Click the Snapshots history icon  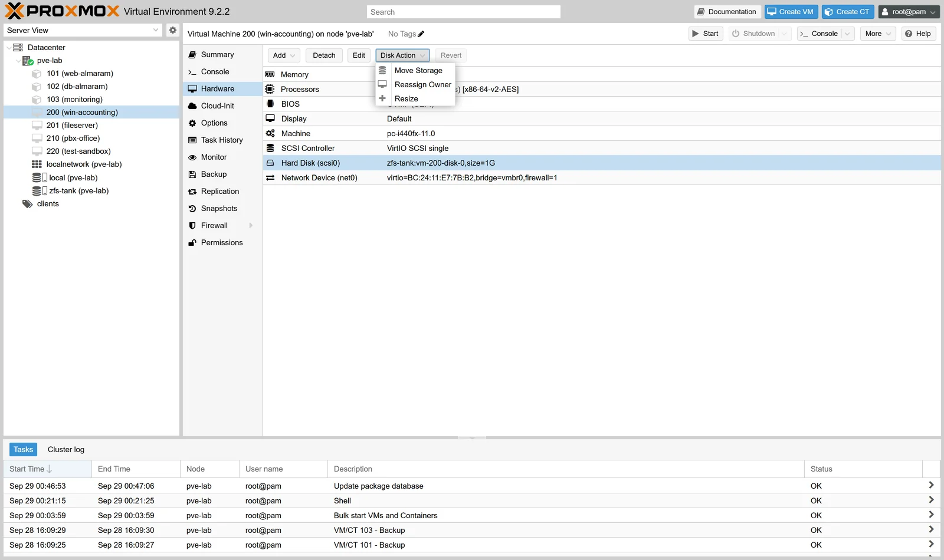point(192,209)
